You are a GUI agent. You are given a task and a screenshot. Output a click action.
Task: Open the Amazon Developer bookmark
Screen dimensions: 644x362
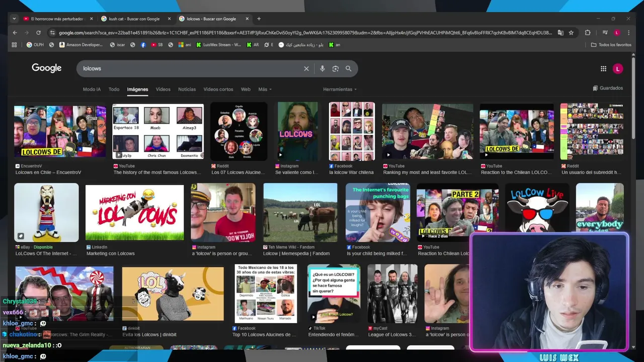tap(81, 45)
